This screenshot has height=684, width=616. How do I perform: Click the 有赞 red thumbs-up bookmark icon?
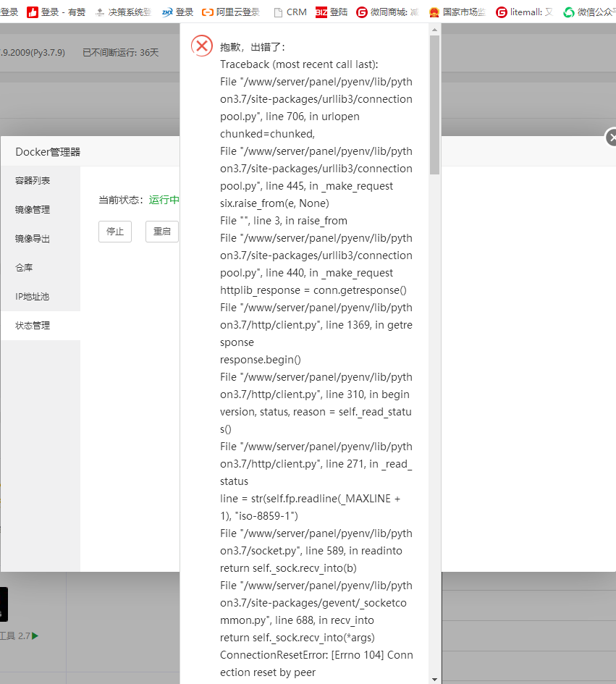pos(33,12)
